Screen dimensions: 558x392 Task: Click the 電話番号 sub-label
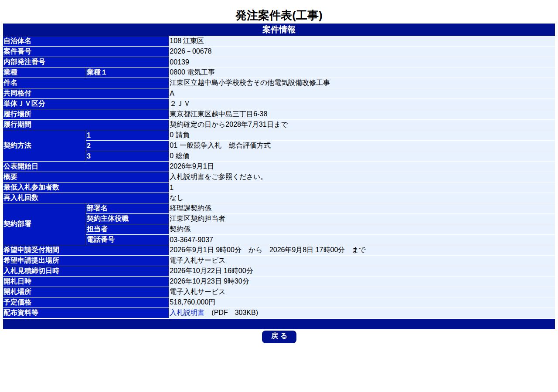tap(127, 240)
